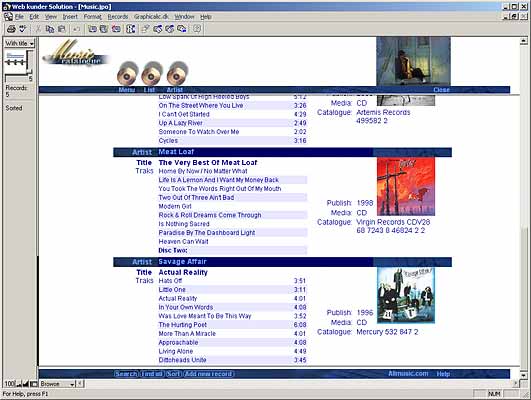Image resolution: width=531 pixels, height=400 pixels.
Task: Click the Copy toolbar icon
Action: [50, 29]
